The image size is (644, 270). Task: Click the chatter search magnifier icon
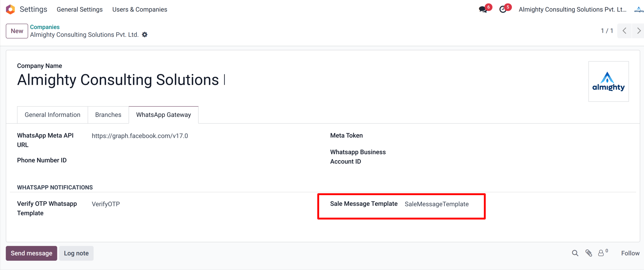click(575, 253)
